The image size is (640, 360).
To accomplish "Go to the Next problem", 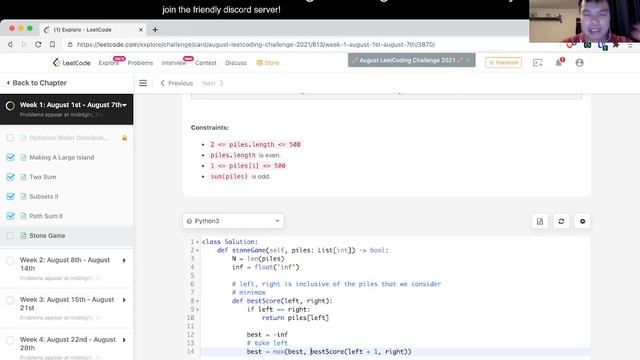I will [x=213, y=83].
